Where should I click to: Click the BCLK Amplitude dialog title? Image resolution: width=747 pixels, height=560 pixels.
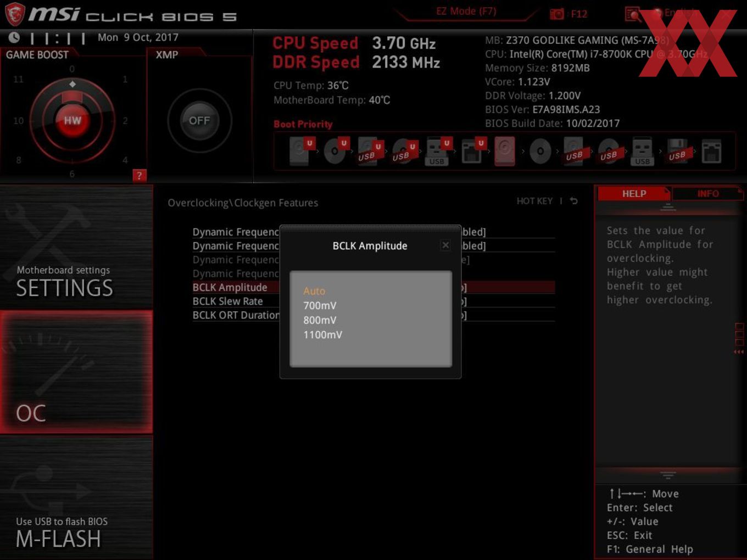click(370, 245)
